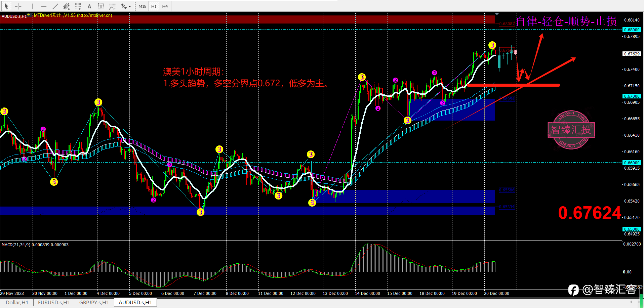Switch chart to H4 timeframe
644x308 pixels.
coord(165,6)
